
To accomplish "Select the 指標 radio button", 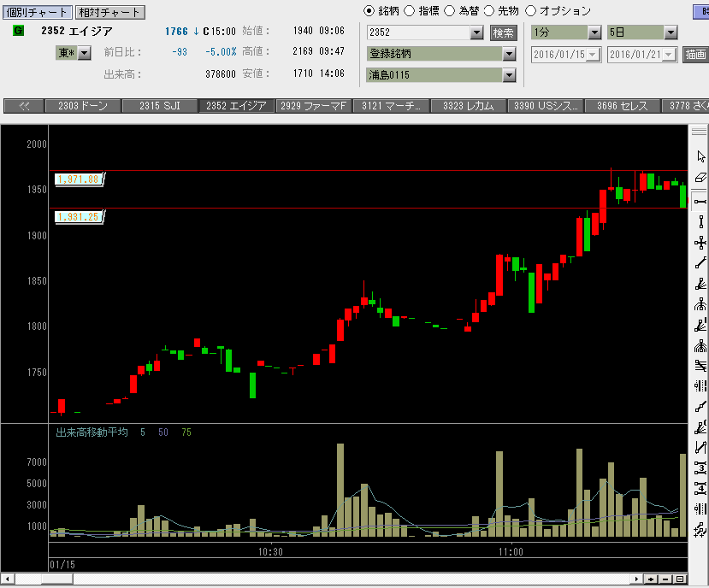I will (409, 11).
